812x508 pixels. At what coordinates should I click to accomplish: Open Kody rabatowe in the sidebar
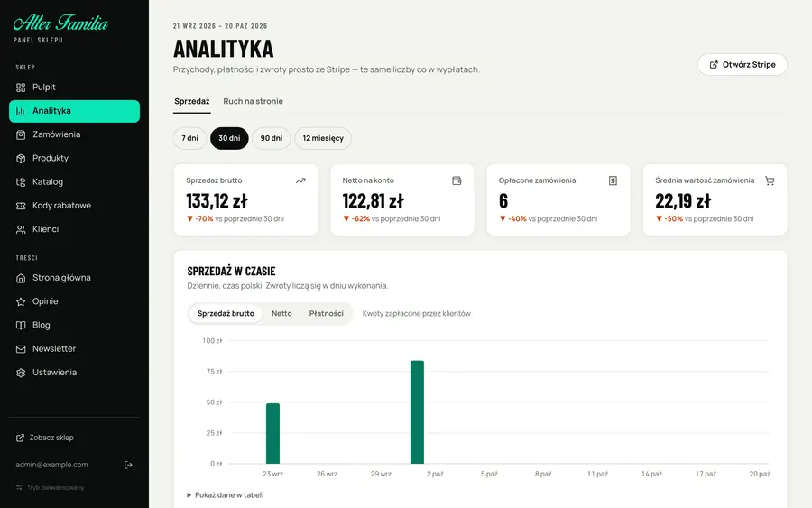click(x=74, y=206)
